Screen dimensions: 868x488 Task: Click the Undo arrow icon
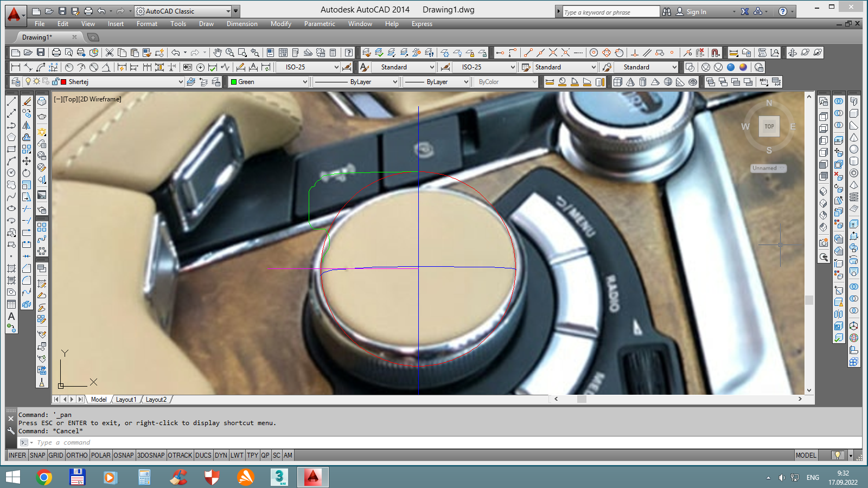tap(176, 53)
